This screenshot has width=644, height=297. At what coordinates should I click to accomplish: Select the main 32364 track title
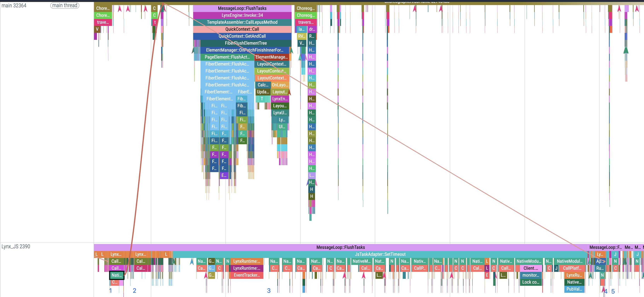[x=14, y=5]
